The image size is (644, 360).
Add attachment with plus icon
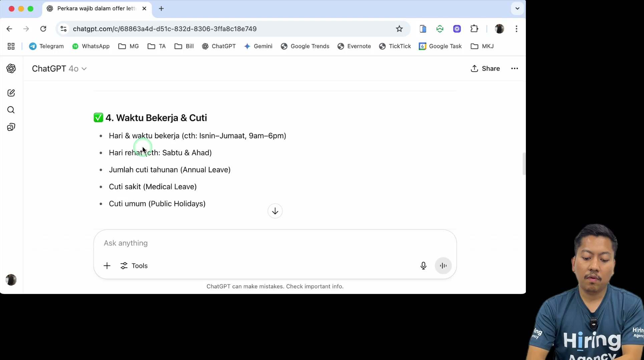click(x=107, y=266)
